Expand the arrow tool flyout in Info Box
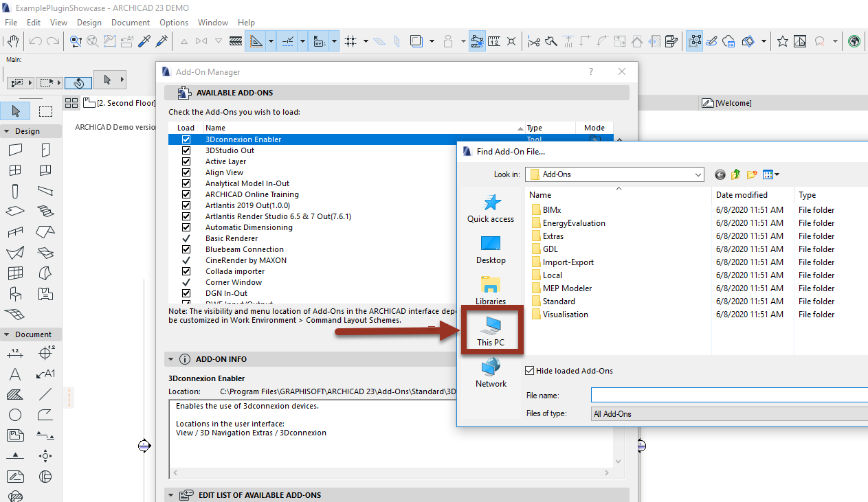The width and height of the screenshot is (868, 502). 122,80
